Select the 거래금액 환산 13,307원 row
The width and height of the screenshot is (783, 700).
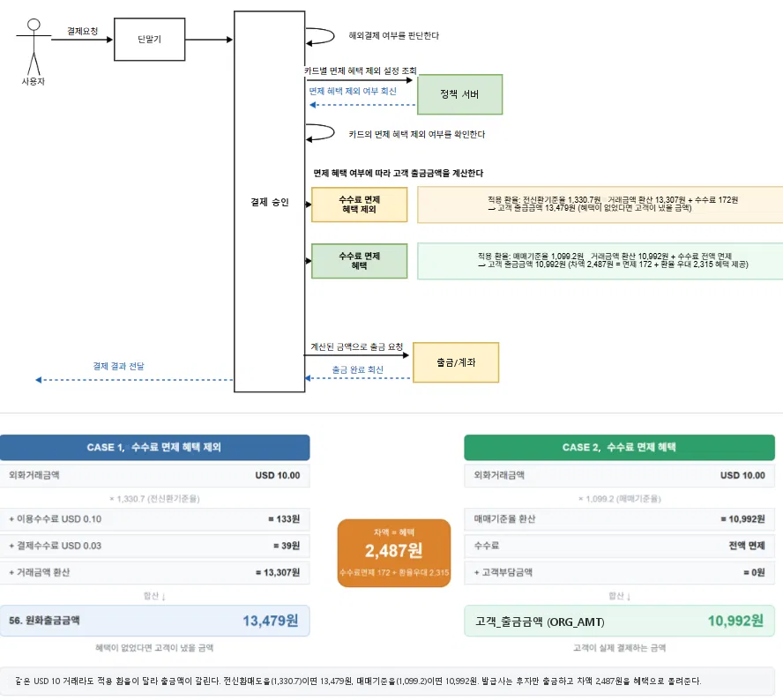(155, 573)
